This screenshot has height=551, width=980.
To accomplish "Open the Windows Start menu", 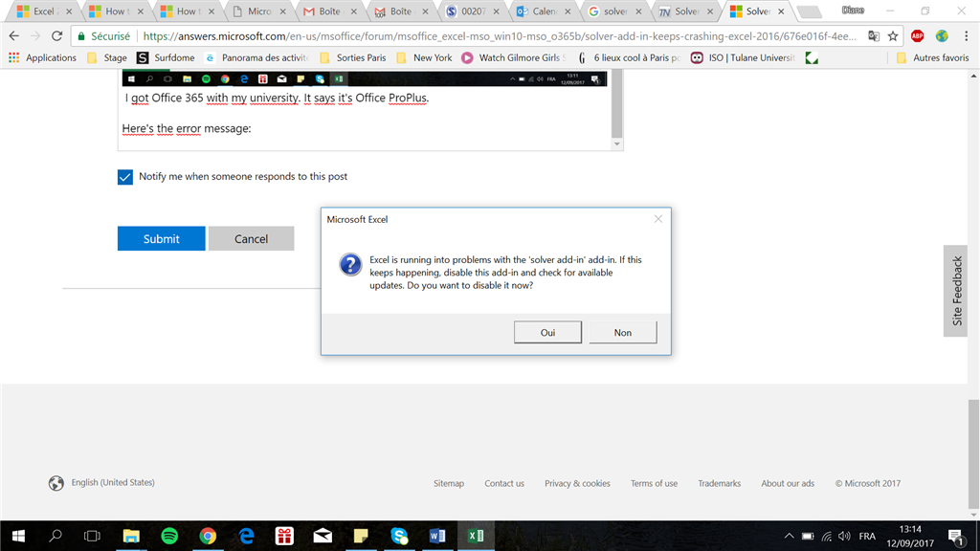I will (x=18, y=536).
